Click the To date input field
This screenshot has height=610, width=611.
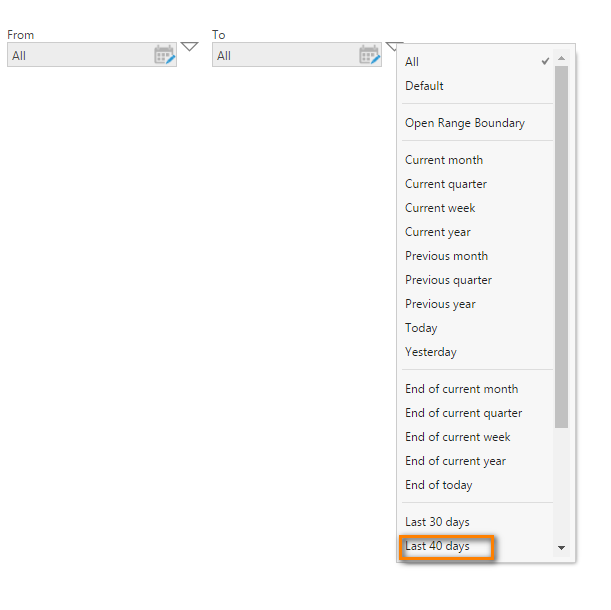[x=285, y=55]
